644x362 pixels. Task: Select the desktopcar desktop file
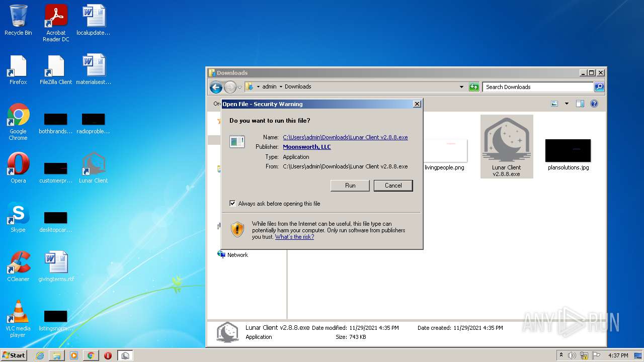[x=56, y=222]
